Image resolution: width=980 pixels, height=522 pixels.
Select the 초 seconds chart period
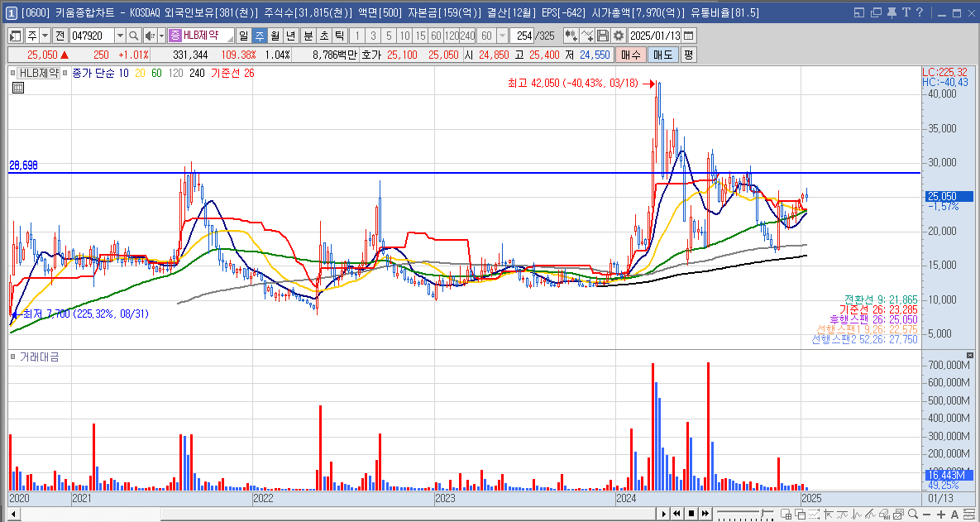pos(323,36)
